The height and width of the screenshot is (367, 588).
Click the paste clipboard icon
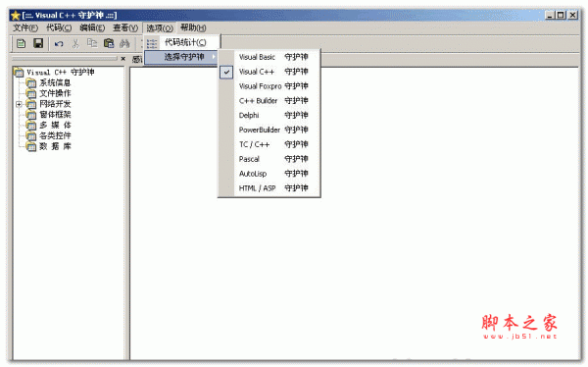[109, 43]
